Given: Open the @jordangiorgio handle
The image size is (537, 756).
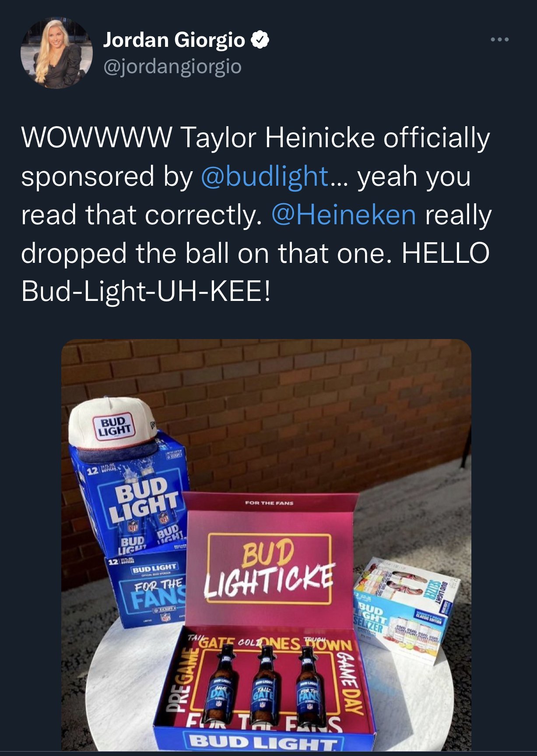Looking at the screenshot, I should click(x=172, y=67).
